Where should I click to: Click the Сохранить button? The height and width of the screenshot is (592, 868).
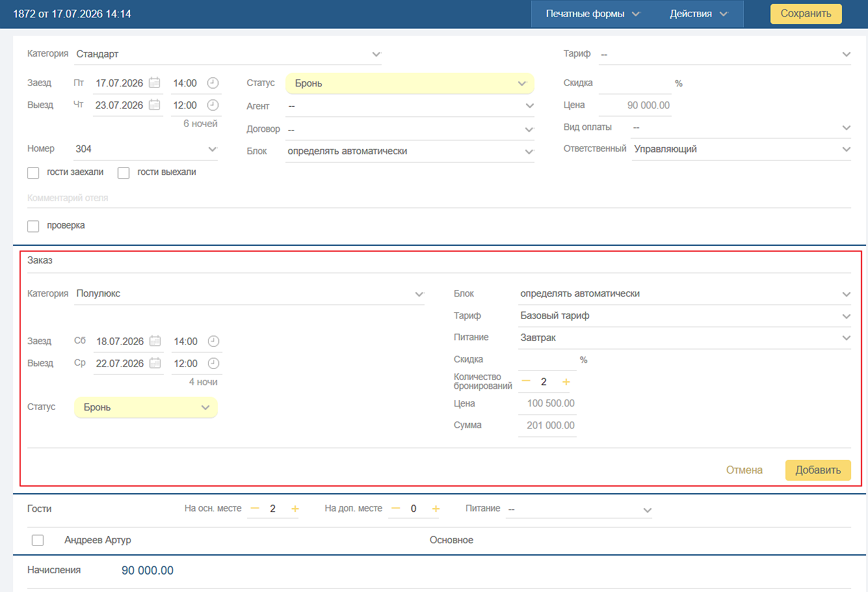[x=806, y=14]
